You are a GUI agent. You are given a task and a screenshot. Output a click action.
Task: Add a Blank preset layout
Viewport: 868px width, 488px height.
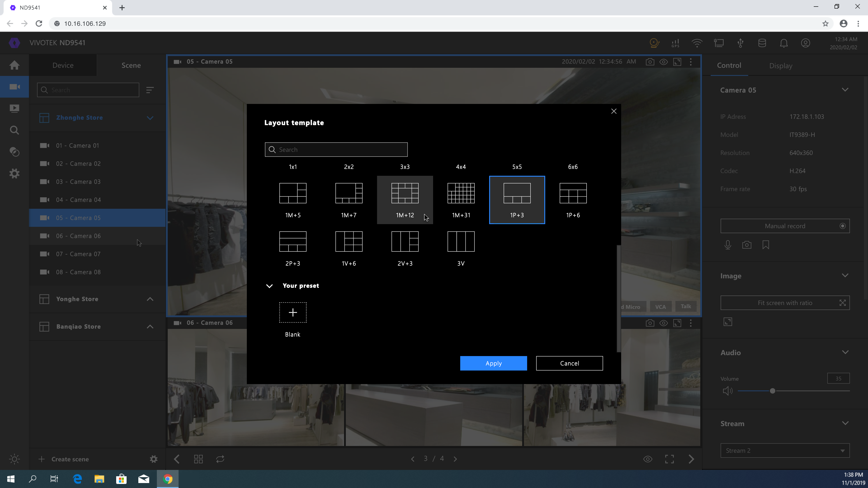(x=292, y=312)
